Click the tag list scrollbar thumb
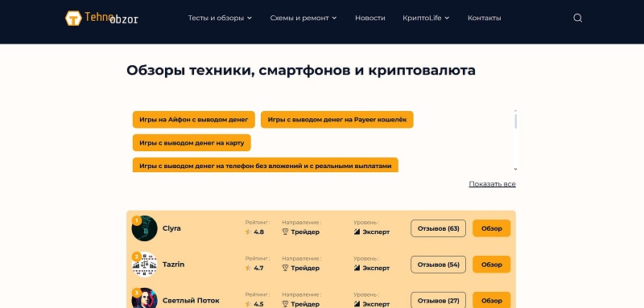This screenshot has width=644, height=308. (x=515, y=121)
